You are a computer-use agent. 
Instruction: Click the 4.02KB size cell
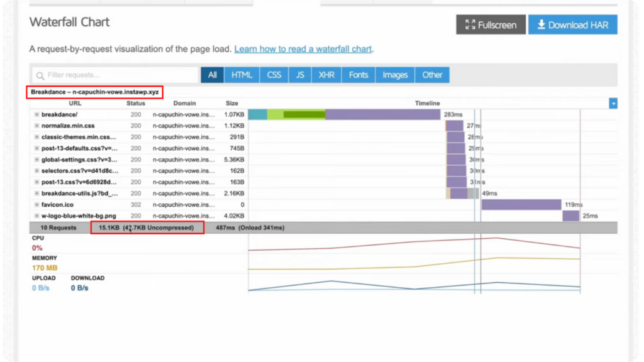[234, 216]
